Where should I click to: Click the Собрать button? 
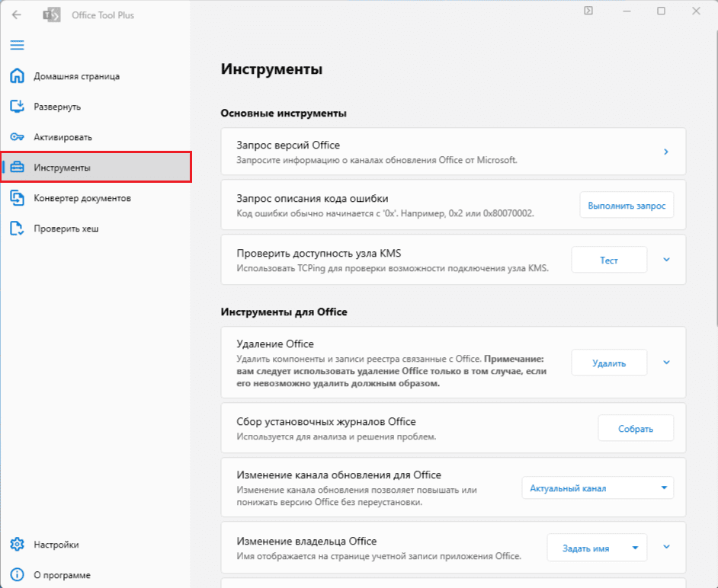pyautogui.click(x=635, y=428)
